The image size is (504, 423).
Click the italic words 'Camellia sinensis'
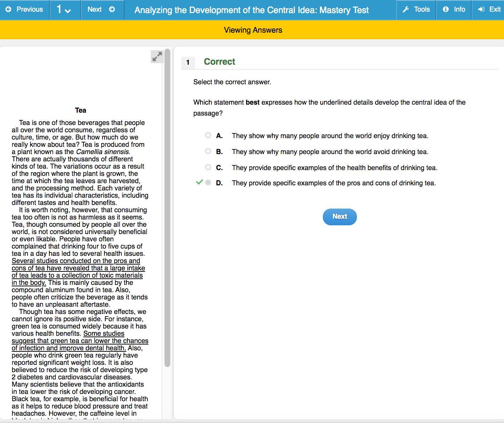click(102, 152)
